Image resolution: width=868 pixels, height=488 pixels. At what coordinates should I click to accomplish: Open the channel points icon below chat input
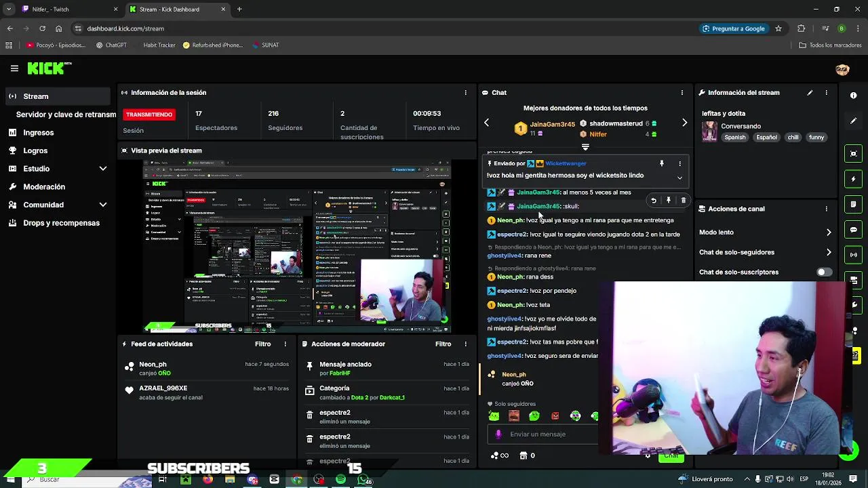point(498,455)
